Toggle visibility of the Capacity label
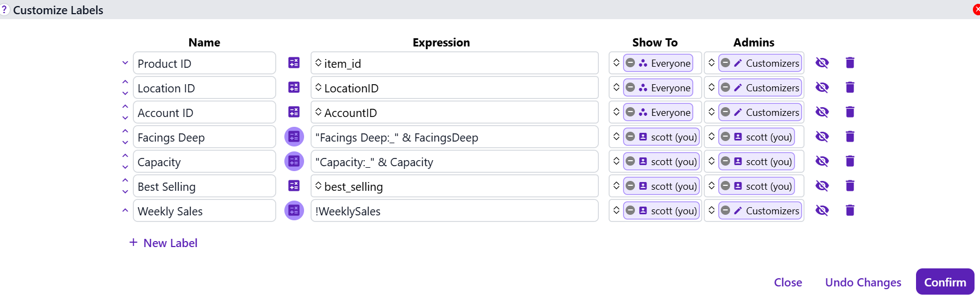This screenshot has height=299, width=980. click(x=822, y=161)
